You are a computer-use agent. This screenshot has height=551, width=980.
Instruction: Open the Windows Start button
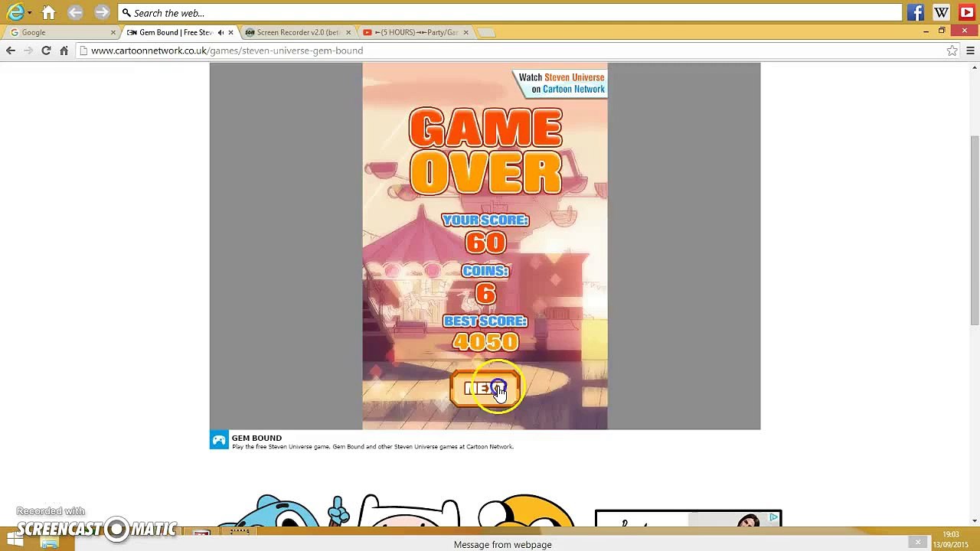pyautogui.click(x=15, y=538)
